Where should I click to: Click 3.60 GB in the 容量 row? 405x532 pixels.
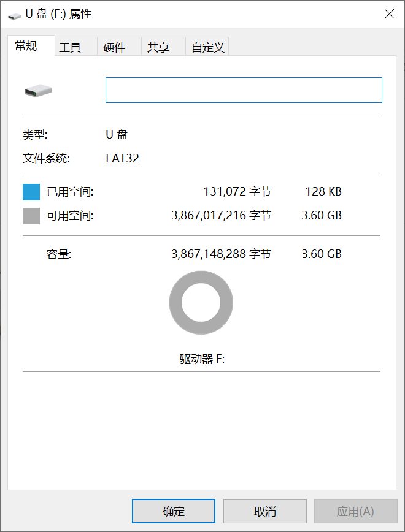pyautogui.click(x=322, y=254)
